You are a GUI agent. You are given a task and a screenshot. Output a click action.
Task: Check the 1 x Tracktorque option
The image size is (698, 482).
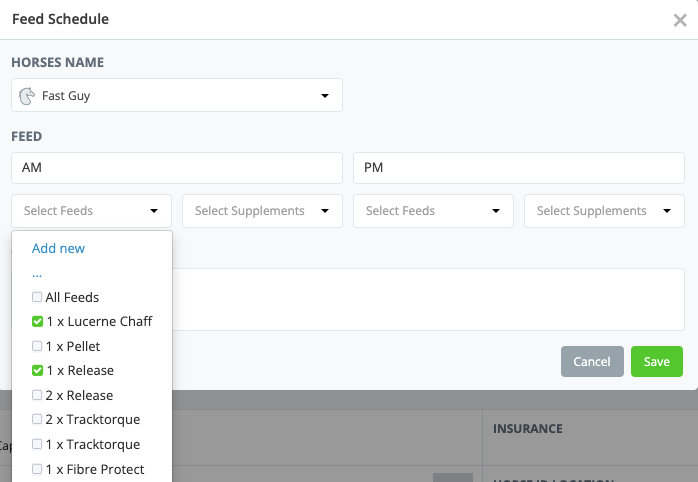(x=37, y=444)
